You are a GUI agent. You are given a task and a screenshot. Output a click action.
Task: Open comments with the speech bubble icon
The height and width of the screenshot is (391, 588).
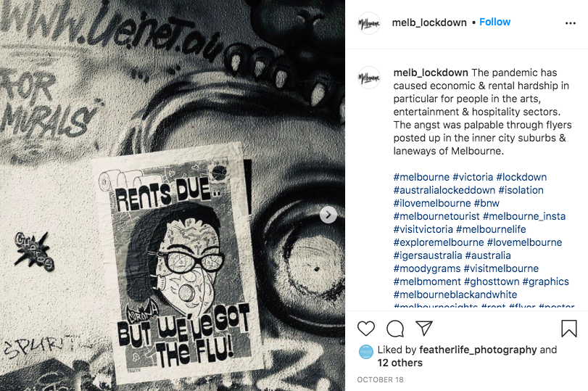tap(395, 329)
